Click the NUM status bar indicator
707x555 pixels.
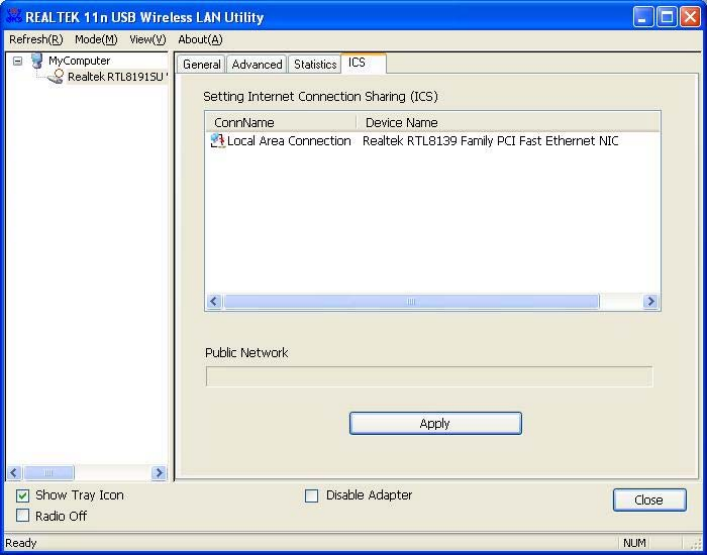pos(634,543)
